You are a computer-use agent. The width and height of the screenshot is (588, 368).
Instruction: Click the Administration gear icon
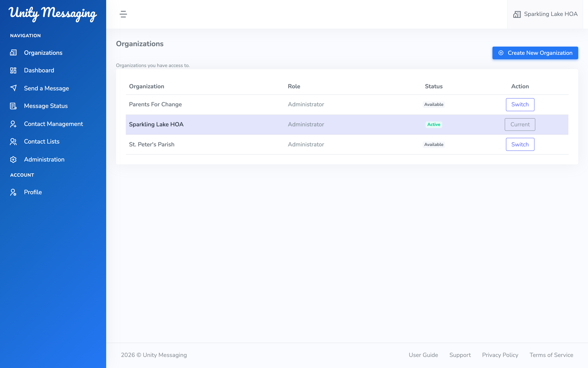point(13,159)
